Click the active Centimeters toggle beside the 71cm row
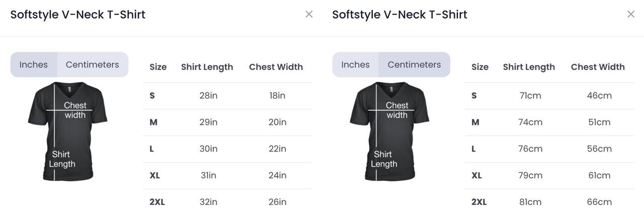The height and width of the screenshot is (223, 644). click(414, 64)
